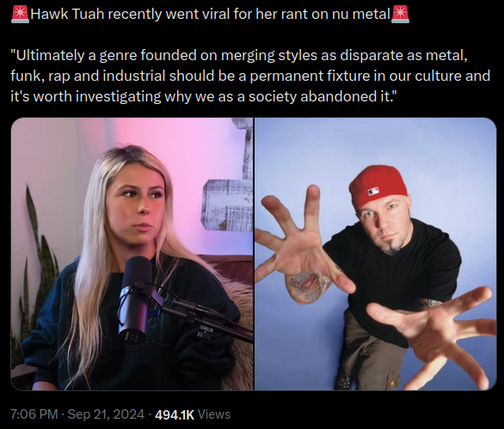Click the 494.1K view count number
This screenshot has width=504, height=429.
point(175,414)
